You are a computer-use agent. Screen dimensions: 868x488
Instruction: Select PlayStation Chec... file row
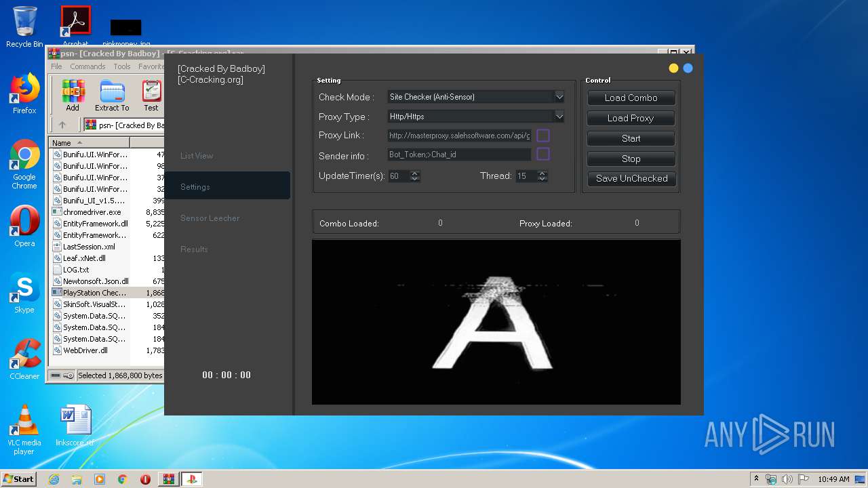coord(107,293)
